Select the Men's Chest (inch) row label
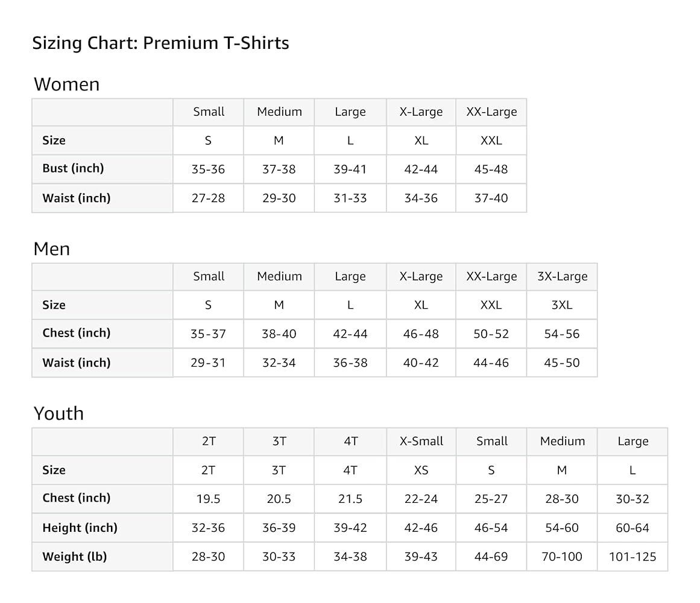 76,333
